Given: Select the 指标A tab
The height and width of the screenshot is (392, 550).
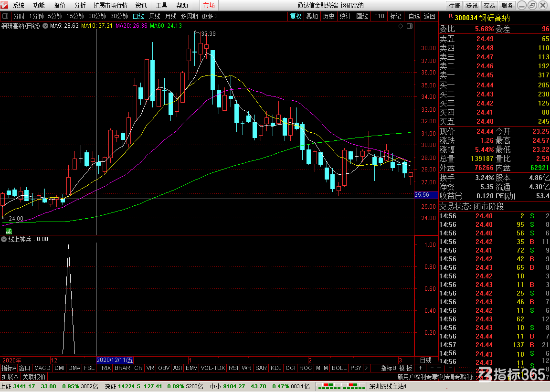Looking at the screenshot, I should point(9,368).
